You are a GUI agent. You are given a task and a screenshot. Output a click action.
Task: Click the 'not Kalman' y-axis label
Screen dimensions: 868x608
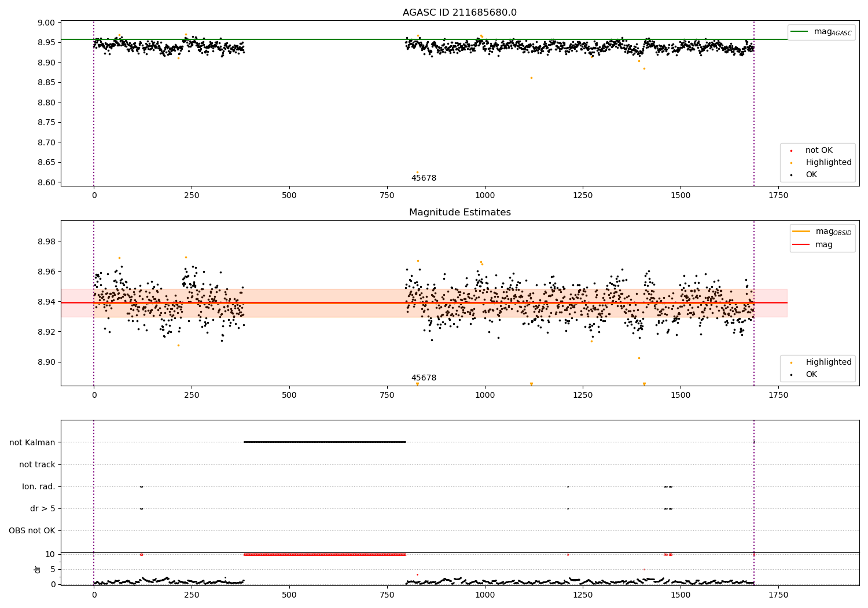click(x=32, y=442)
